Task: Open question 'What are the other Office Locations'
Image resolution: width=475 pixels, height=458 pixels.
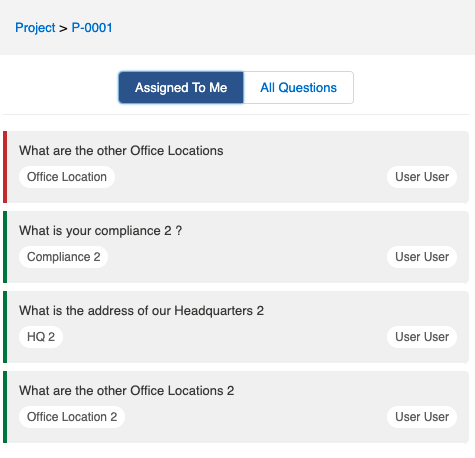Action: point(121,151)
